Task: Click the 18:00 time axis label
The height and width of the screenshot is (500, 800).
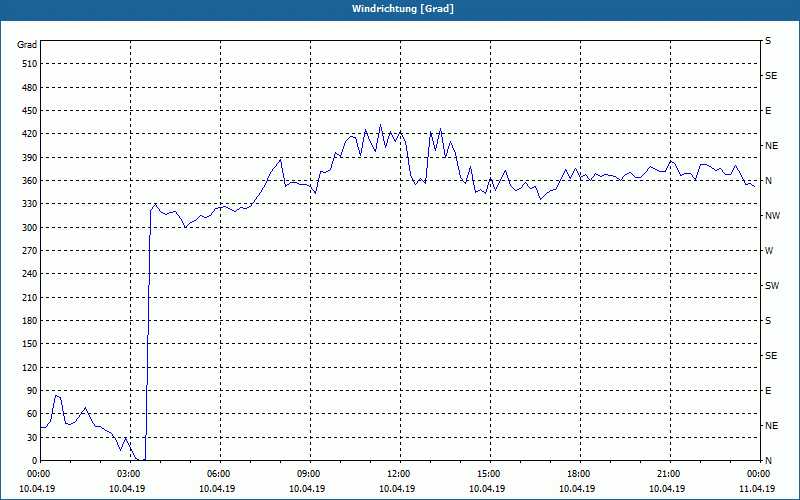Action: coord(578,474)
